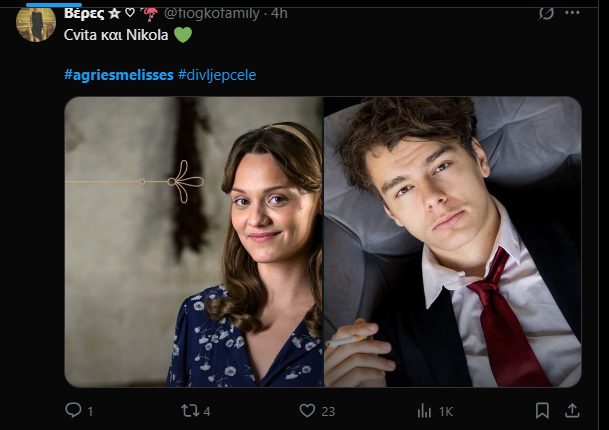Open view analytics bar chart icon

pyautogui.click(x=423, y=410)
